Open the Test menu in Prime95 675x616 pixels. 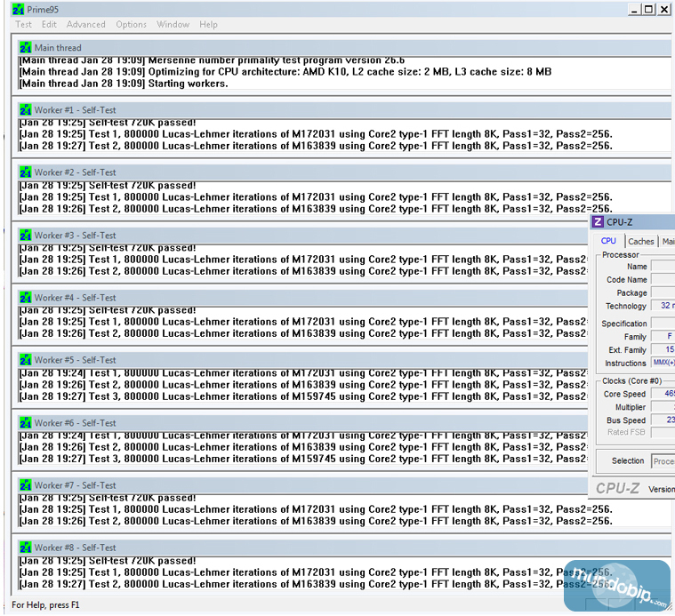tap(23, 25)
